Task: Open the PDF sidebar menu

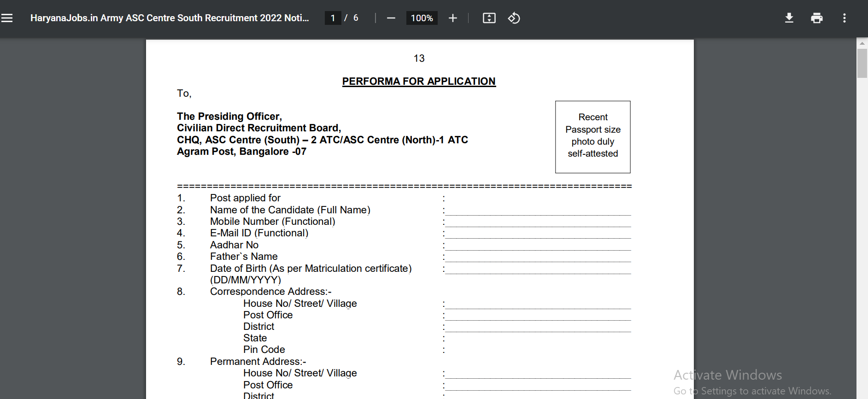Action: click(x=7, y=18)
